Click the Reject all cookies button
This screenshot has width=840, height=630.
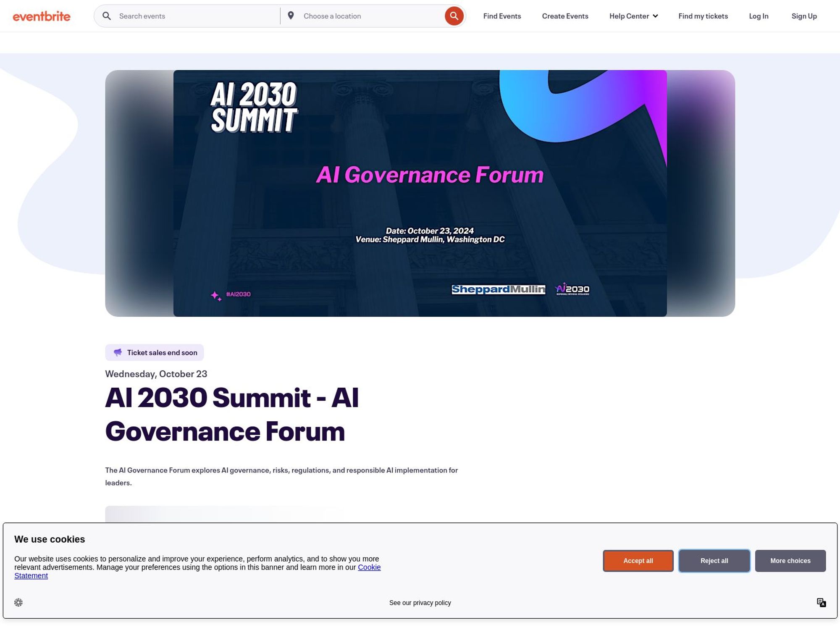tap(714, 561)
